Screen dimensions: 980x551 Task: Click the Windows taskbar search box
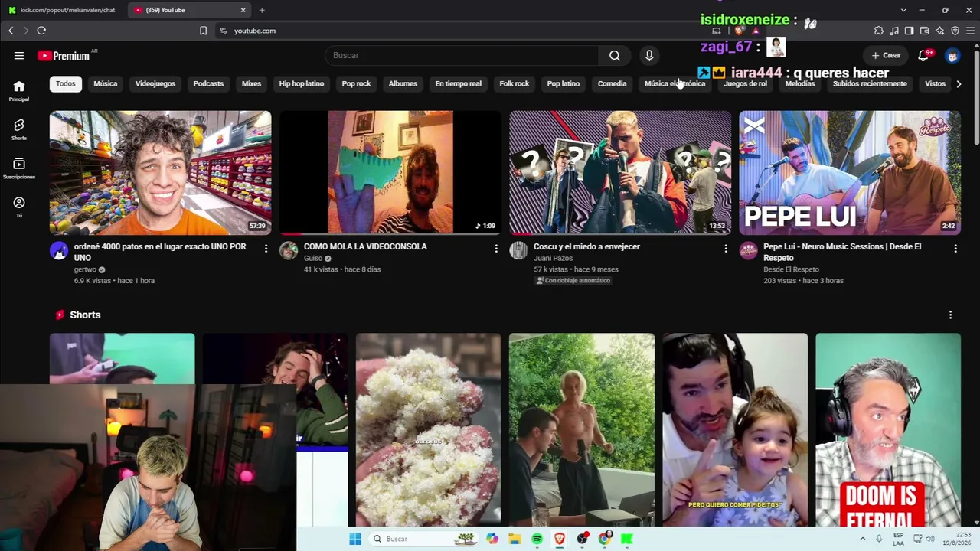click(x=425, y=539)
